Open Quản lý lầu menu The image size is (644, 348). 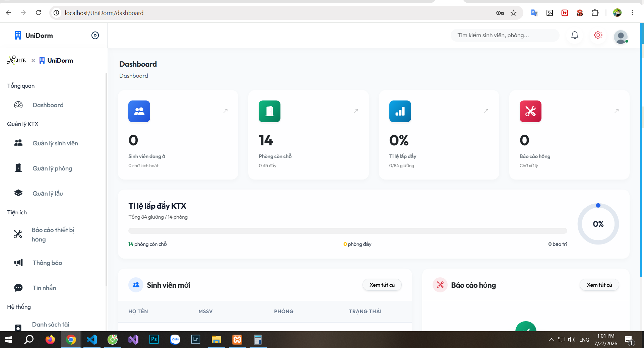point(48,194)
